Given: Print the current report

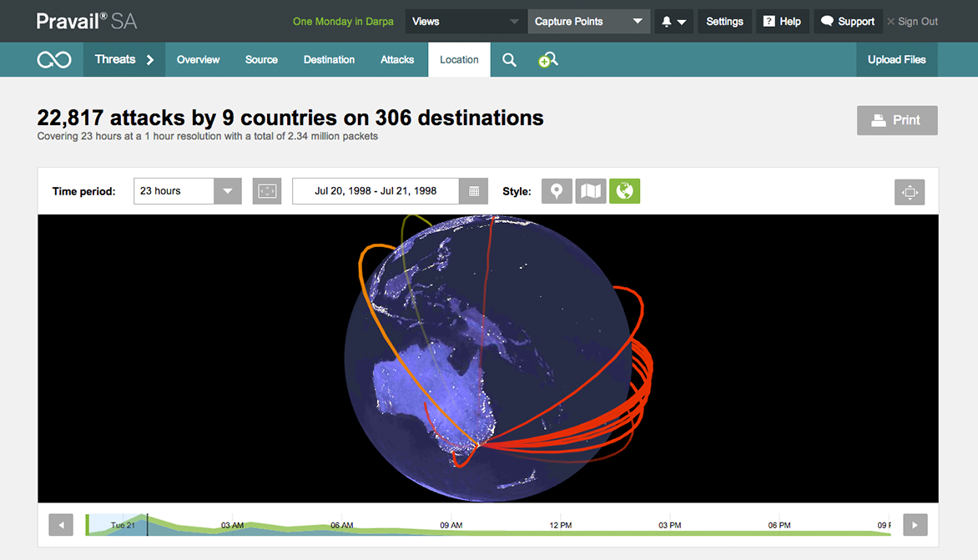Looking at the screenshot, I should click(897, 120).
